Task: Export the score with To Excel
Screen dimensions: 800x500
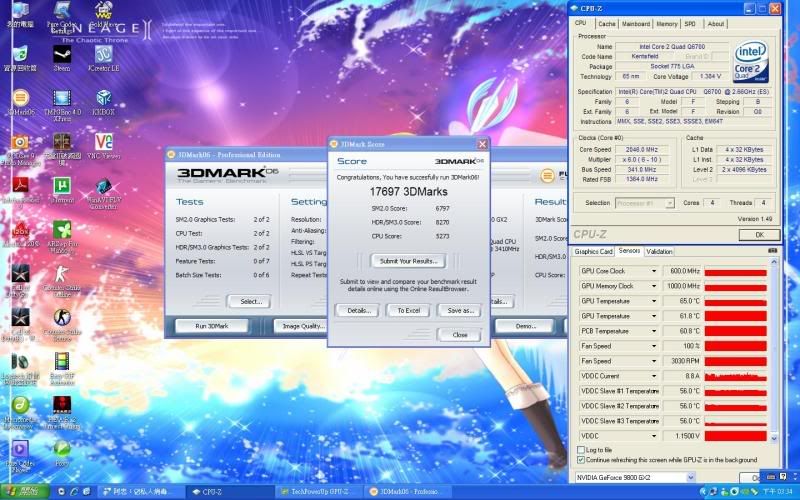Action: pyautogui.click(x=408, y=310)
